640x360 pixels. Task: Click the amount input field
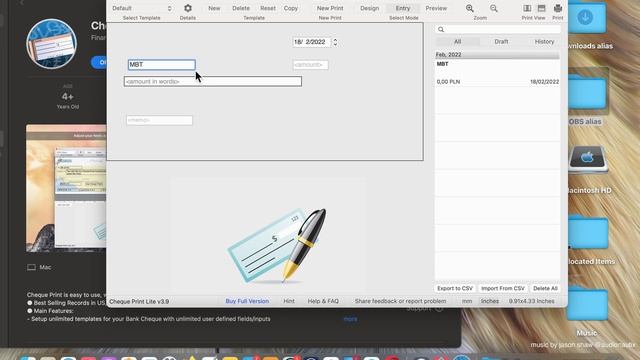(x=310, y=64)
